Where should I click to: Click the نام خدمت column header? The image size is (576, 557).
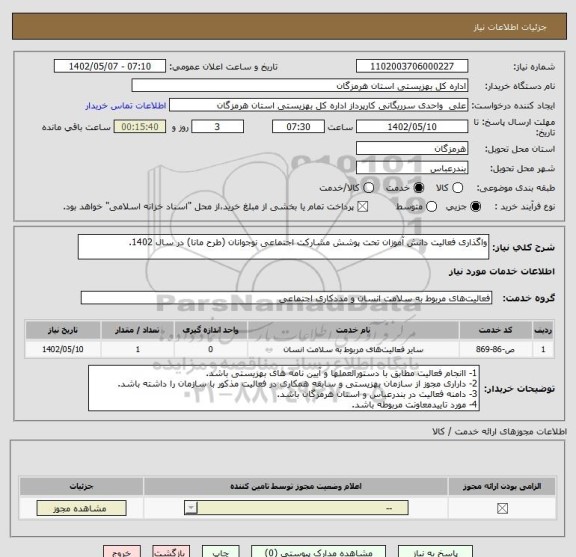point(353,330)
